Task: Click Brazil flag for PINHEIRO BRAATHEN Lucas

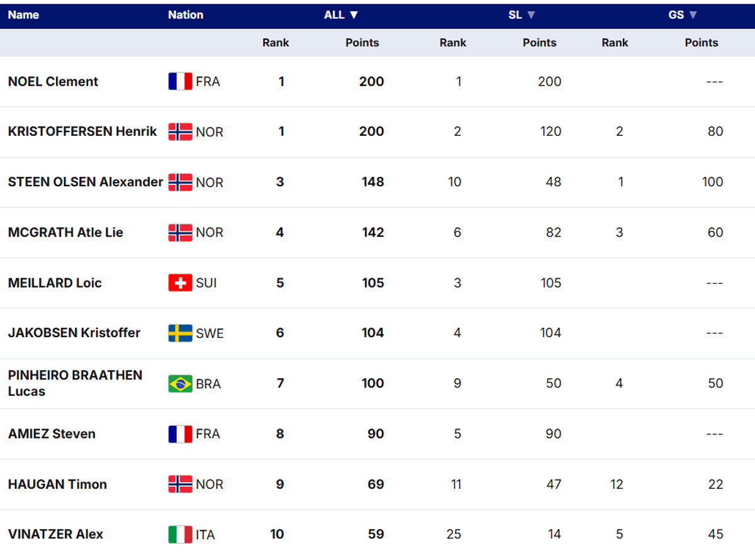Action: 180,384
